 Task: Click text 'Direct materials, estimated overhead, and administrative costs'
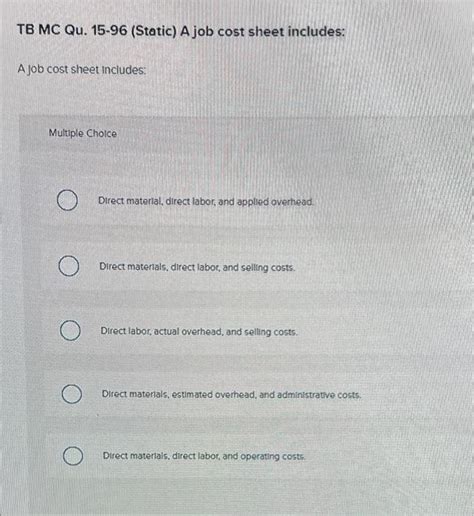(231, 394)
